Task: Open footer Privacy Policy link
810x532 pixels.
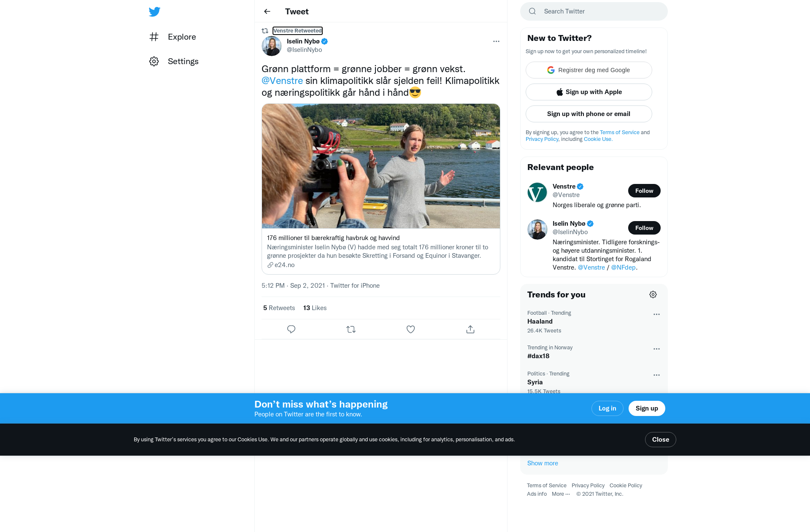Action: click(588, 486)
